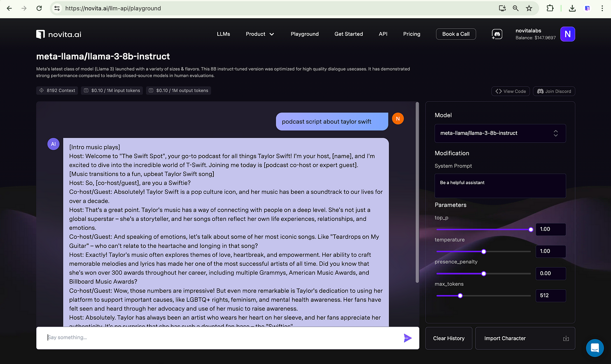This screenshot has width=611, height=364.
Task: Click the novitalabs account name
Action: 528,31
